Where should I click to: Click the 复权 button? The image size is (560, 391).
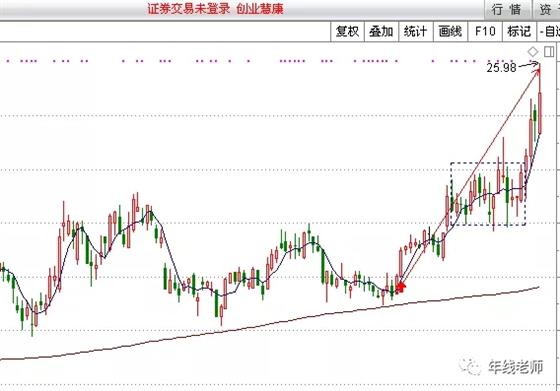[348, 31]
